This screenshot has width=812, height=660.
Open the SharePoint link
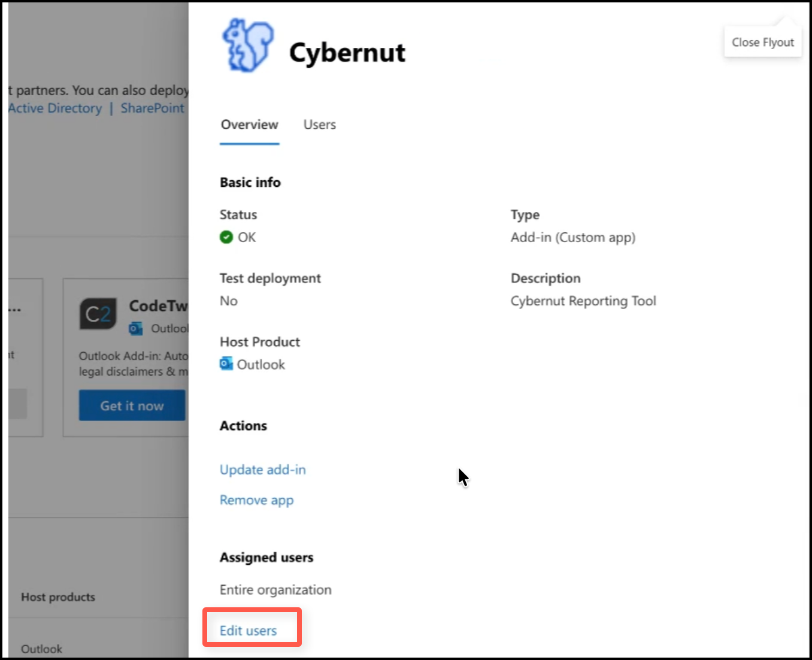pyautogui.click(x=153, y=108)
